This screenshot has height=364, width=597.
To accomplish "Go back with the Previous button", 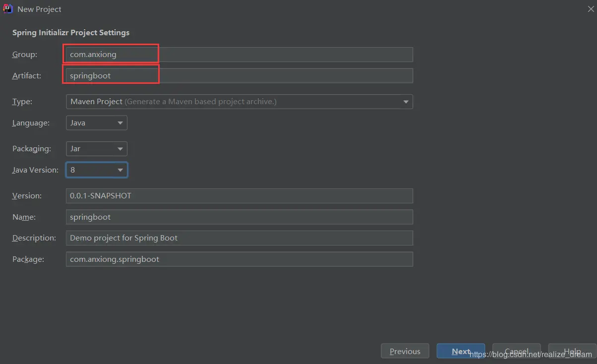I will [x=405, y=351].
